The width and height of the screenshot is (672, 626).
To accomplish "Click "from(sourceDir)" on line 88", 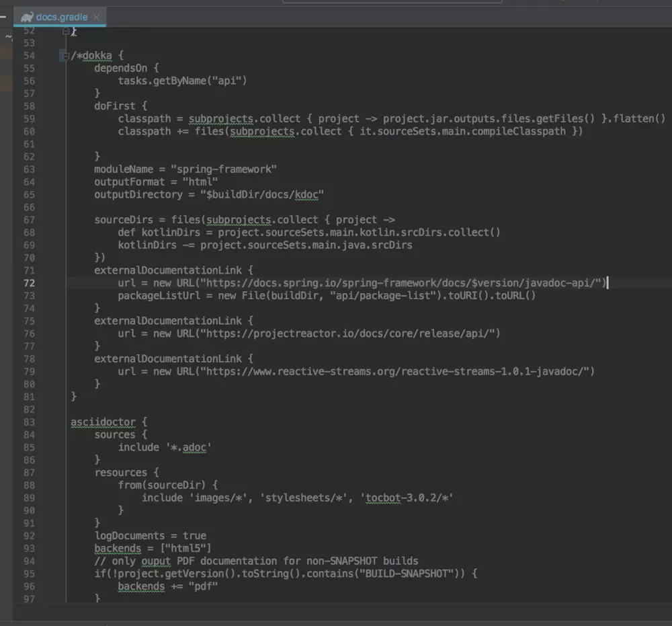I will (161, 485).
